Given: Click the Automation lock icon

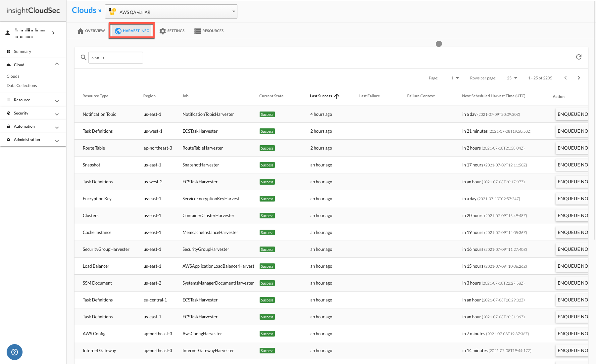Looking at the screenshot, I should point(9,126).
